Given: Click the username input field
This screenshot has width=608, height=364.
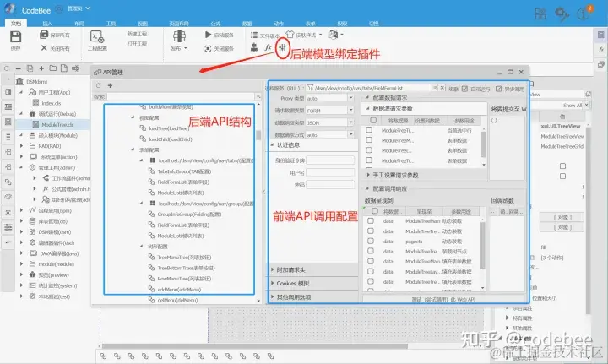Looking at the screenshot, I should click(330, 172).
